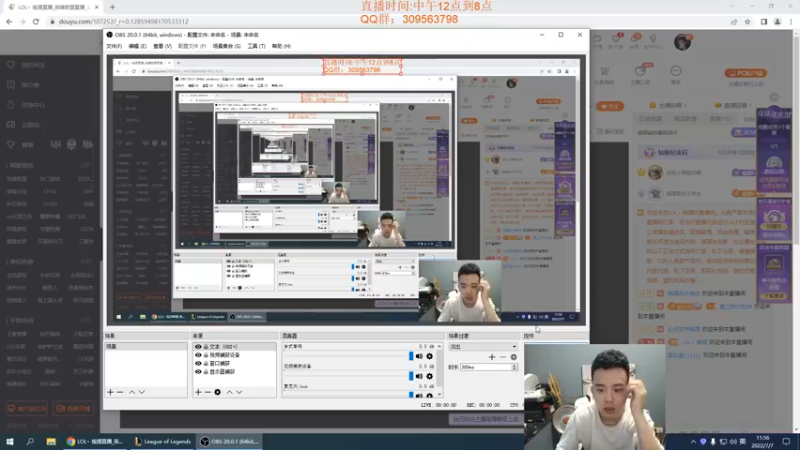The image size is (800, 450).
Task: Open Chrome profile icon in toolbar
Action: (x=778, y=21)
